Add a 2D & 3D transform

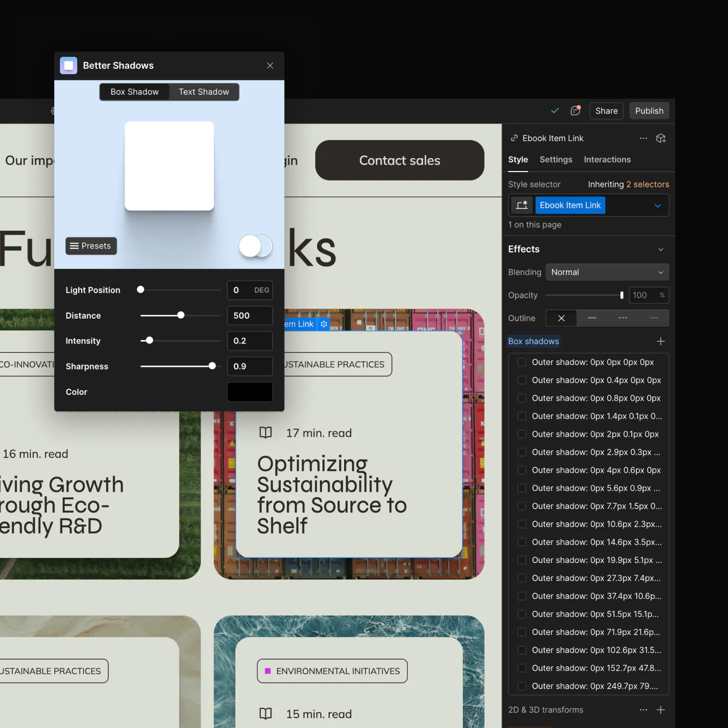pos(661,710)
